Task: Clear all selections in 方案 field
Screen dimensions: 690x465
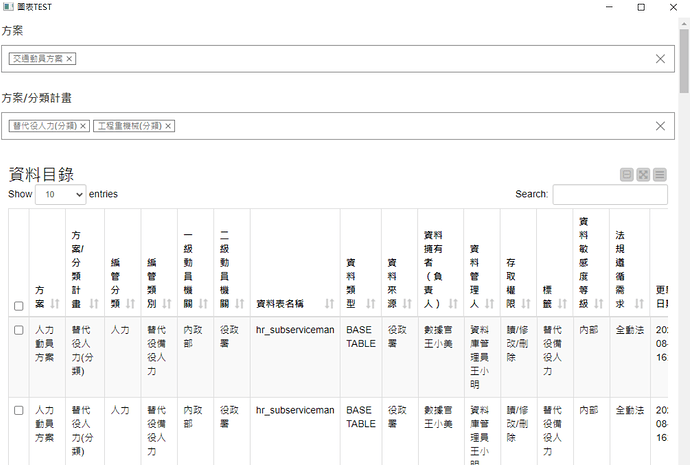Action: tap(660, 59)
